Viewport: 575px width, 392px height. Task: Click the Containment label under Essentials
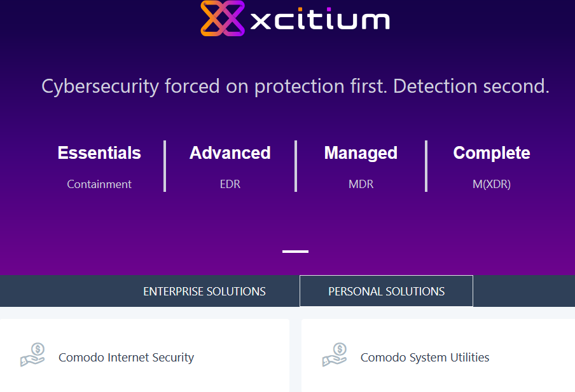[x=99, y=184]
